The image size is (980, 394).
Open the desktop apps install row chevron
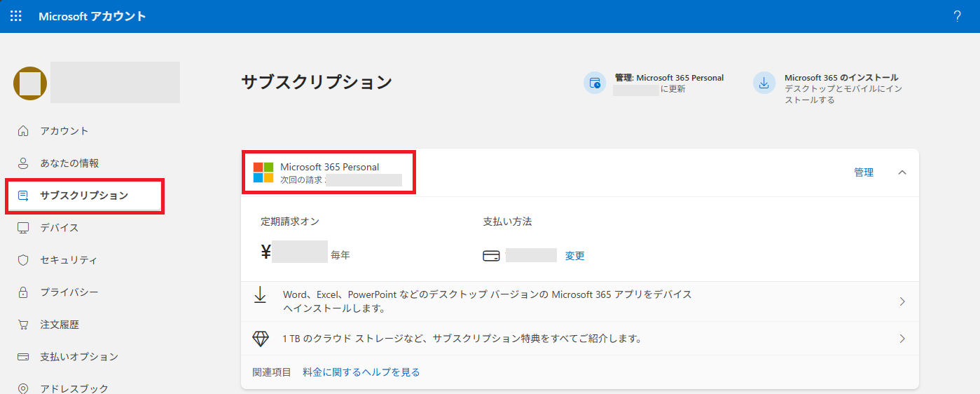[x=902, y=301]
